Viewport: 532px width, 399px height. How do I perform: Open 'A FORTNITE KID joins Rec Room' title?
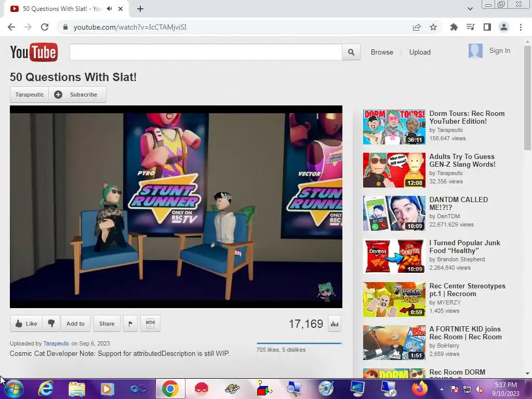click(465, 333)
